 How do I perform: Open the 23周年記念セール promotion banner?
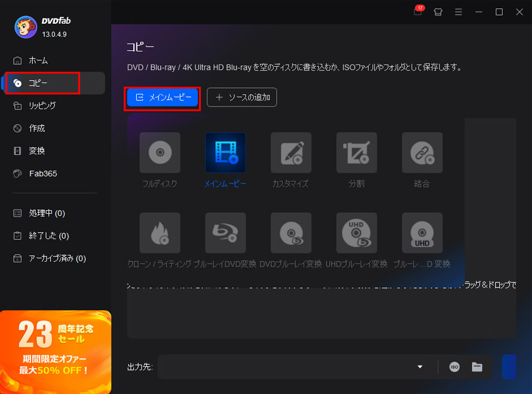(55, 353)
